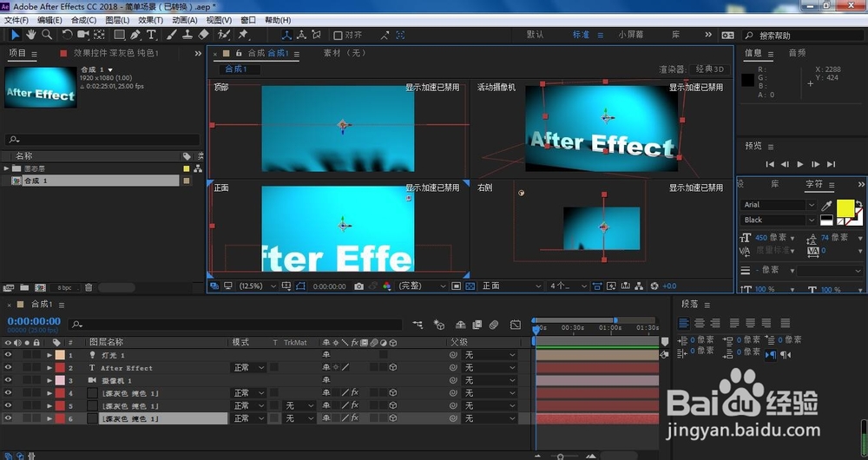The height and width of the screenshot is (460, 868).
Task: Select the Selection arrow tool
Action: click(15, 35)
